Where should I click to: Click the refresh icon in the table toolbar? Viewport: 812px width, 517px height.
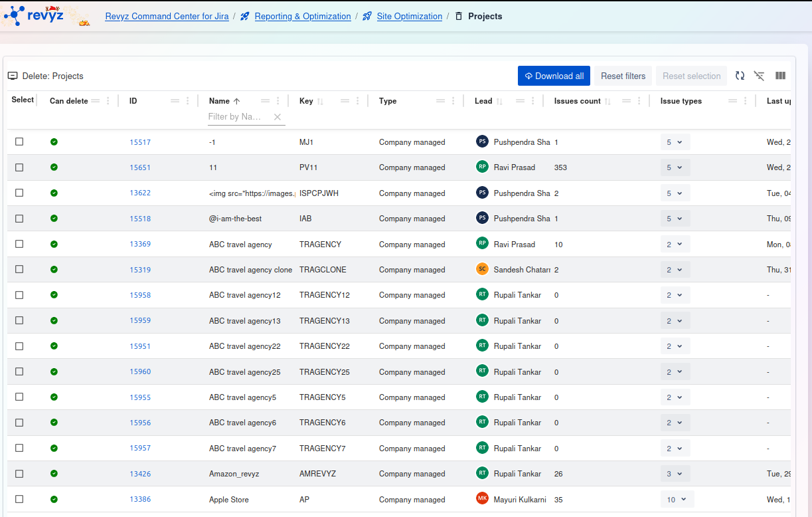click(x=740, y=76)
